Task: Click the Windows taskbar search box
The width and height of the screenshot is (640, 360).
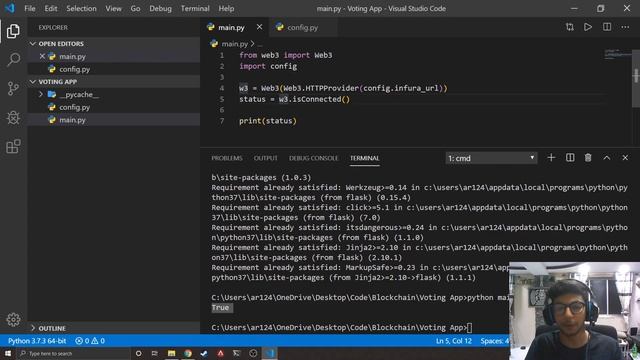Action: (73, 353)
